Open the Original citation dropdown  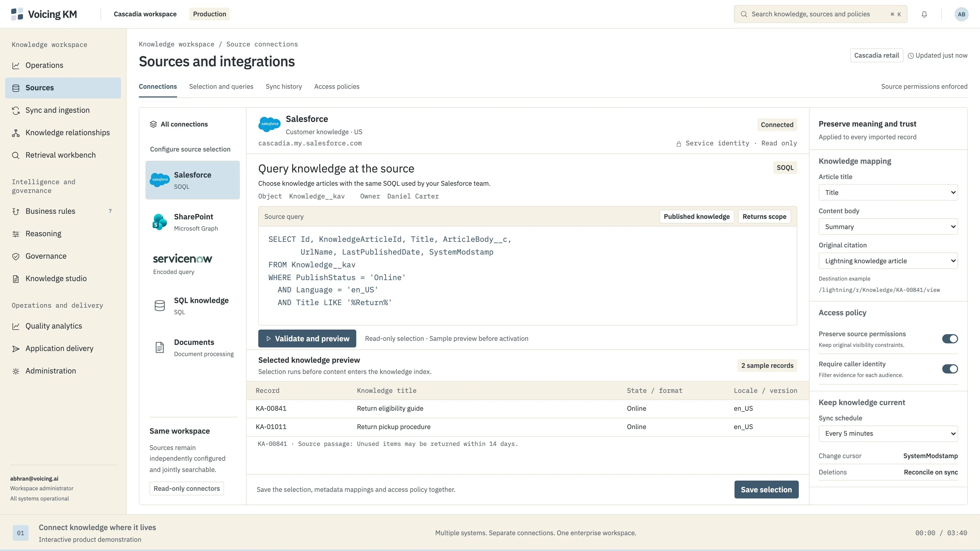(888, 261)
